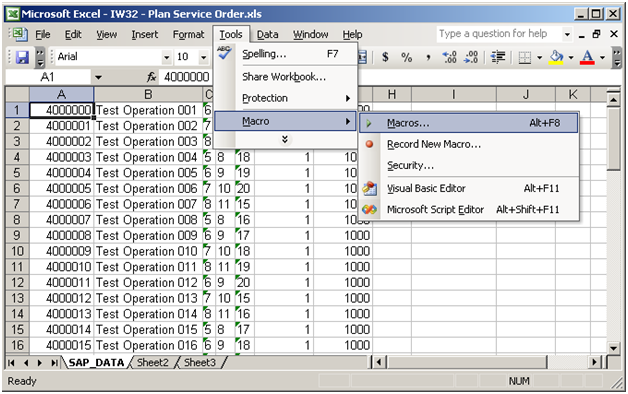This screenshot has width=628, height=394.
Task: Go to the first sheet tab
Action: click(x=11, y=363)
